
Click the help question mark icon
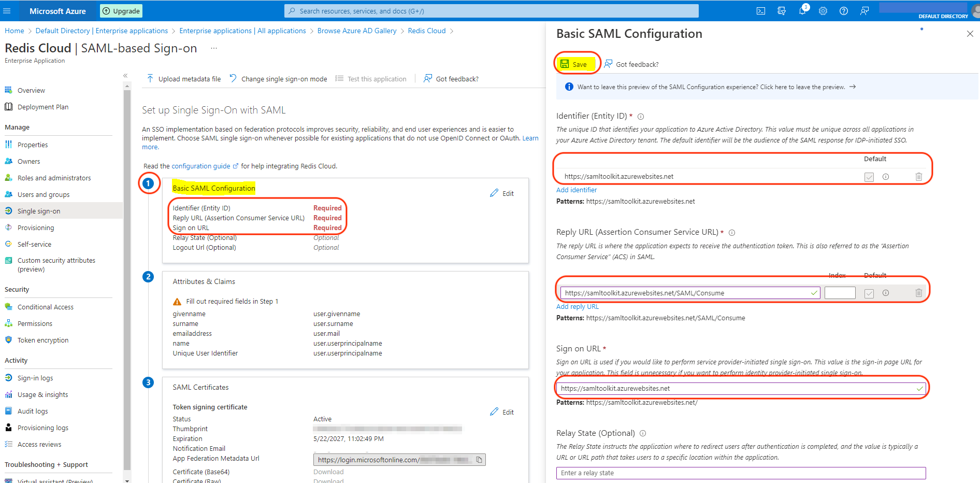tap(844, 11)
